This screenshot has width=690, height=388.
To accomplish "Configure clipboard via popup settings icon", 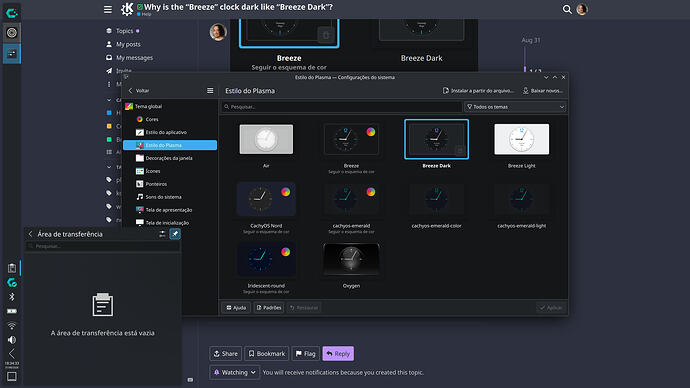I will click(162, 234).
